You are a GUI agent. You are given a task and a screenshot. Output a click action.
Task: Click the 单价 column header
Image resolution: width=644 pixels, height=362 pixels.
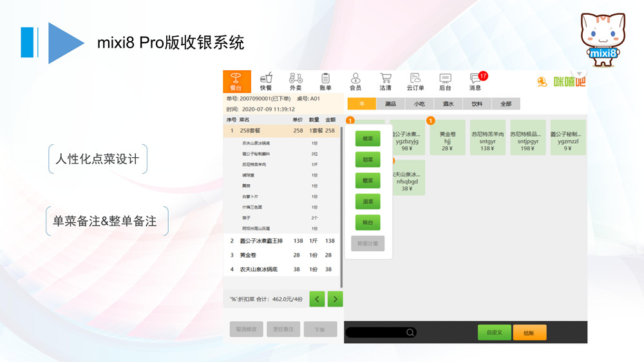click(298, 120)
